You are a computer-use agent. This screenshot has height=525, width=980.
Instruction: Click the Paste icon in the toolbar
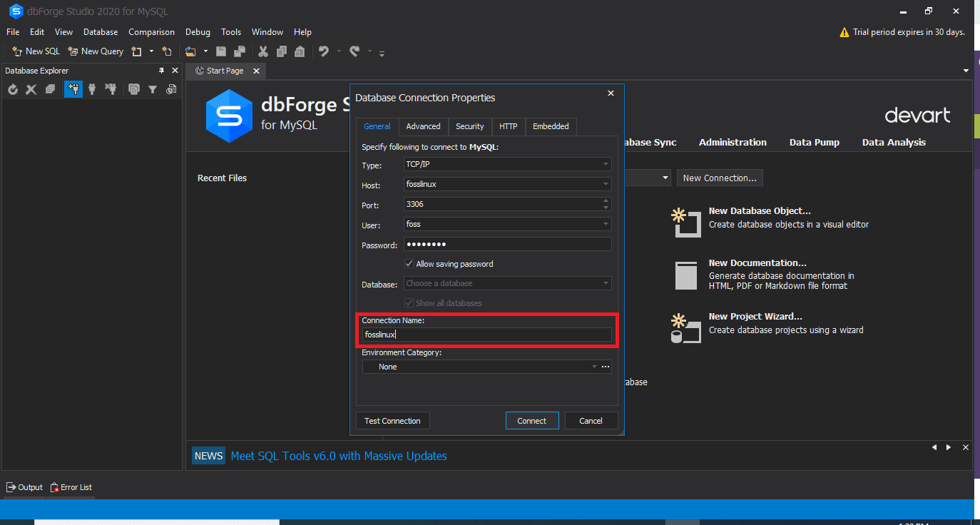click(x=298, y=51)
